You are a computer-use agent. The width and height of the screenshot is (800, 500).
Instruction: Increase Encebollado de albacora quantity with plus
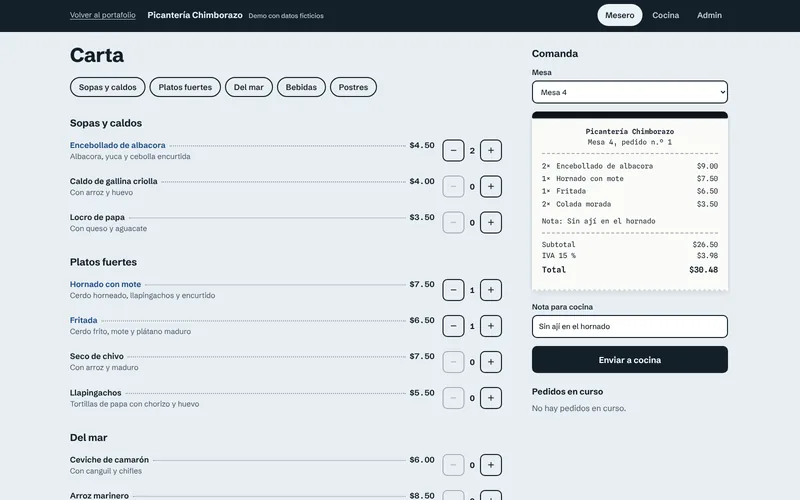[490, 151]
